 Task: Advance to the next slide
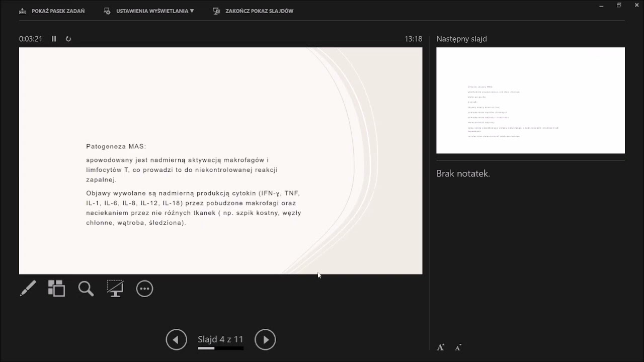tap(265, 339)
